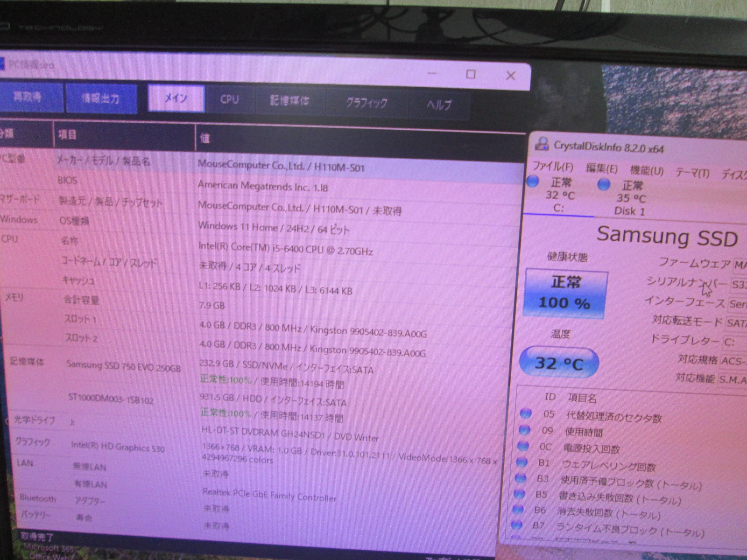Select the ST1000DM003-1SB102 drive entry

click(111, 399)
